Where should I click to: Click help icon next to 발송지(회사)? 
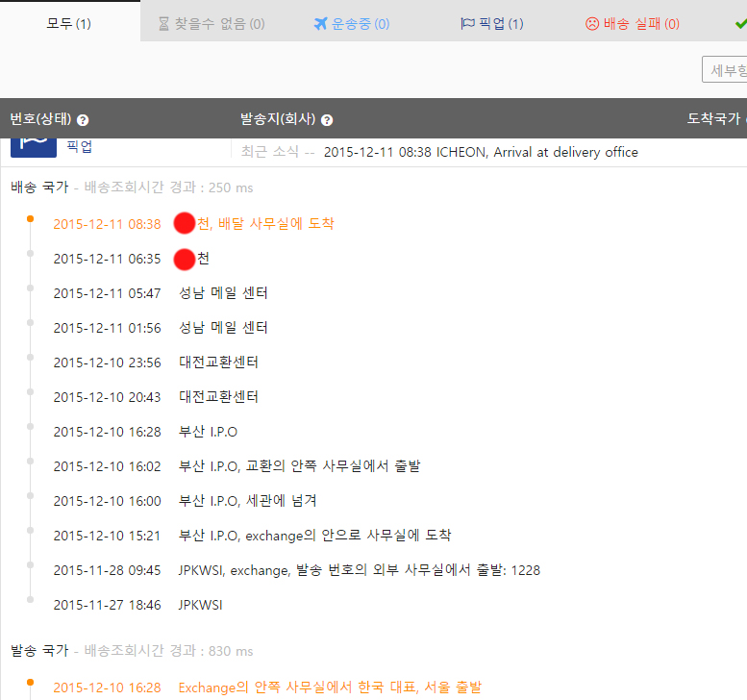tap(327, 120)
